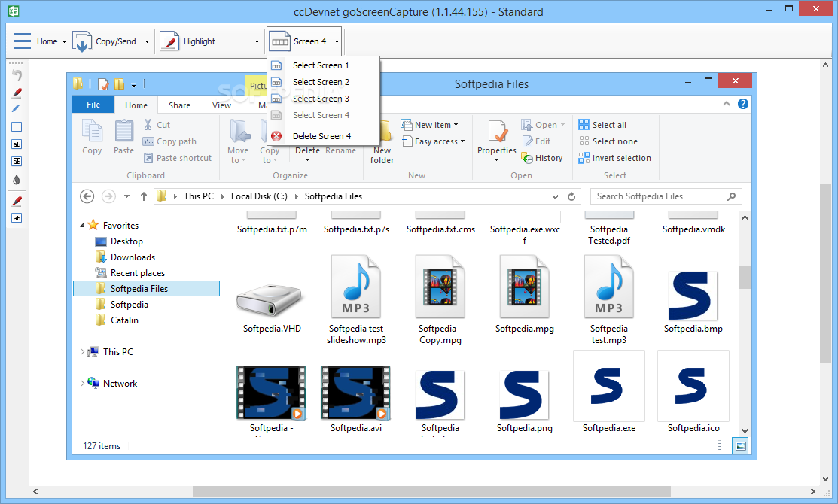Viewport: 838px width, 504px height.
Task: Click the History icon in Open group
Action: [x=527, y=158]
